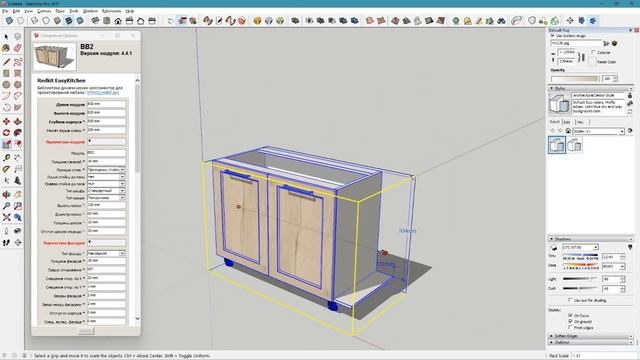640x360 pixels.
Task: Open the File menu
Action: tap(5, 11)
